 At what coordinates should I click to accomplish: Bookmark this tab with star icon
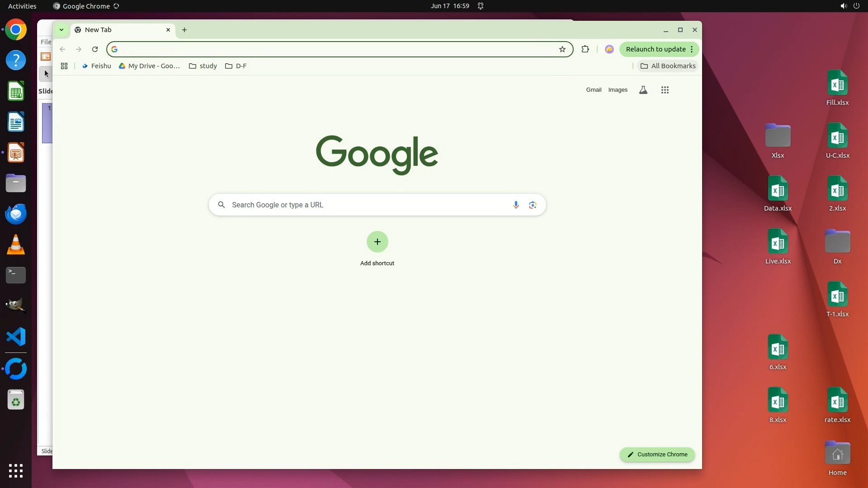(x=562, y=49)
